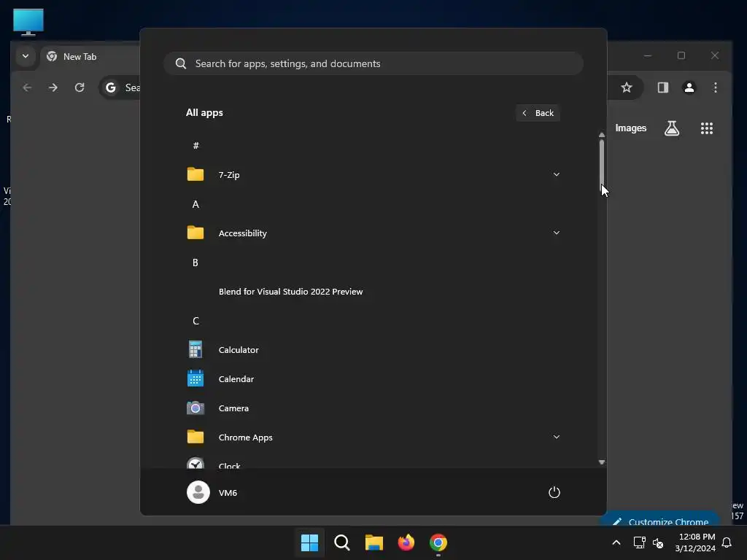This screenshot has width=747, height=560.
Task: Click the All apps scrollbar thumb
Action: tap(602, 166)
